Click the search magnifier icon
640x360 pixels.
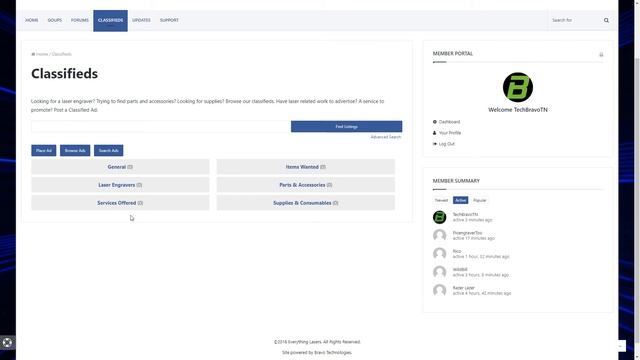606,20
